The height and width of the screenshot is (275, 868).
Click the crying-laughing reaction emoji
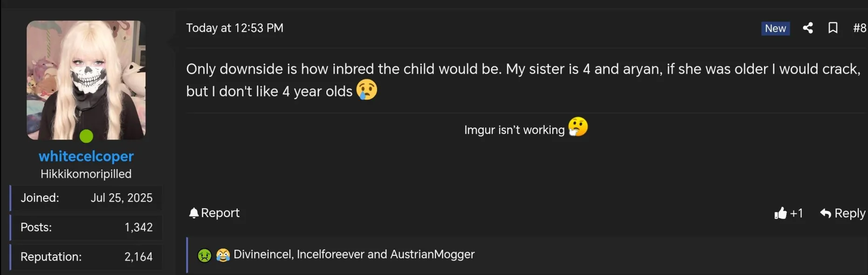pos(223,255)
